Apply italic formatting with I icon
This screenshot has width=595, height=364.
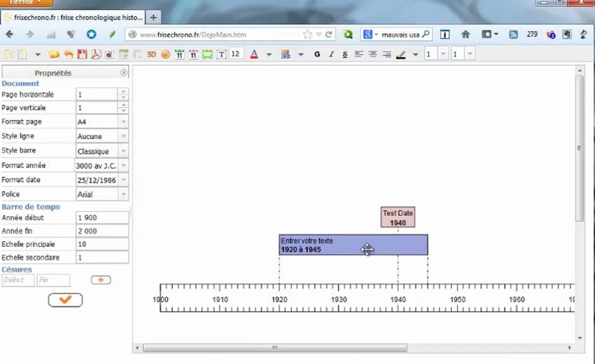[x=331, y=54]
